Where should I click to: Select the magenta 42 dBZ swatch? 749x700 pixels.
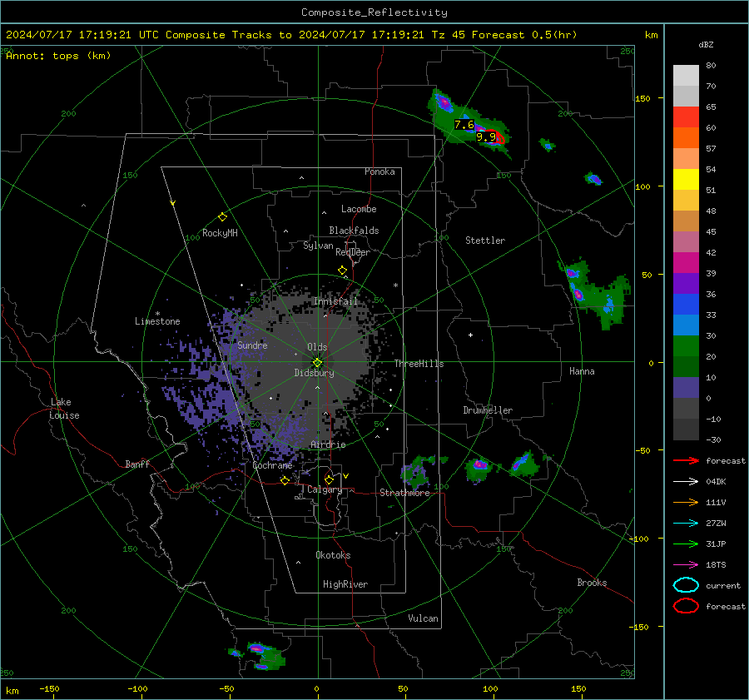pyautogui.click(x=686, y=262)
